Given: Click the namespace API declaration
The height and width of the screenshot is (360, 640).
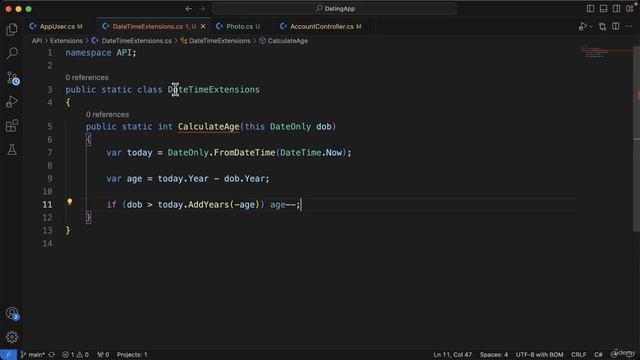Looking at the screenshot, I should tap(100, 53).
